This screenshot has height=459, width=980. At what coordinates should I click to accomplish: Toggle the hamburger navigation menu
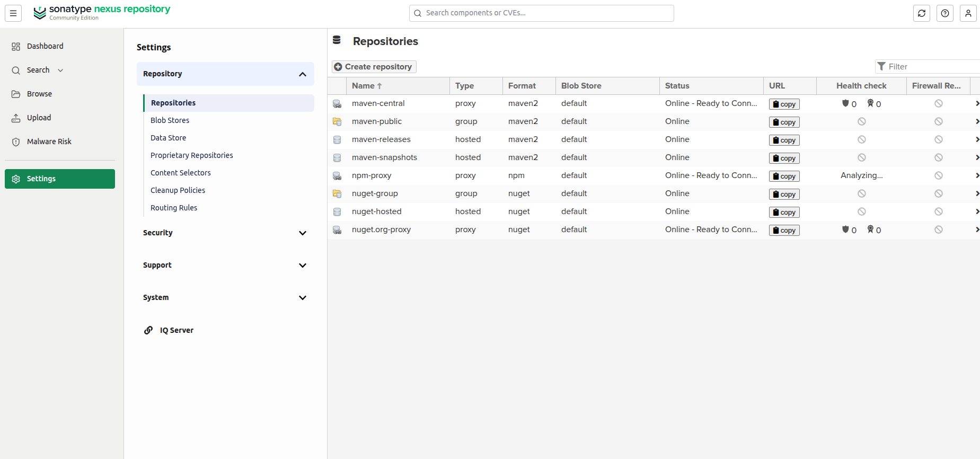[x=13, y=13]
